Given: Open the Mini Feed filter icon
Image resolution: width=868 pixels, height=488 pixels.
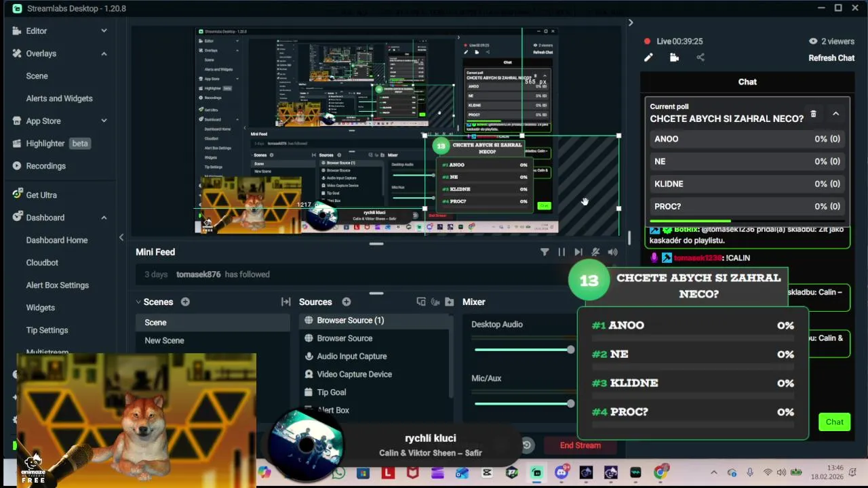Looking at the screenshot, I should tap(545, 252).
